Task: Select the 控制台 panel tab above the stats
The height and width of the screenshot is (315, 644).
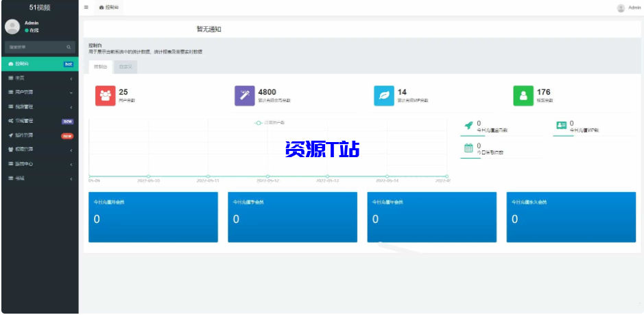Action: pos(101,67)
